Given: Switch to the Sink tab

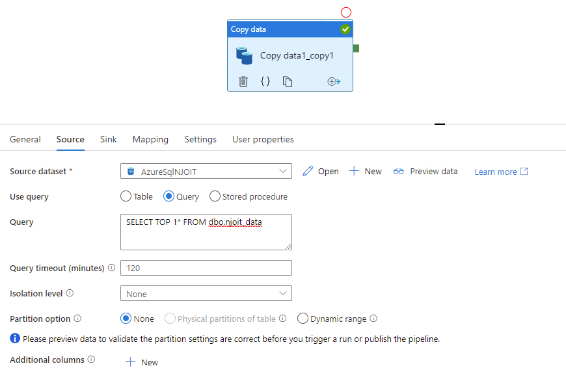Looking at the screenshot, I should click(108, 139).
